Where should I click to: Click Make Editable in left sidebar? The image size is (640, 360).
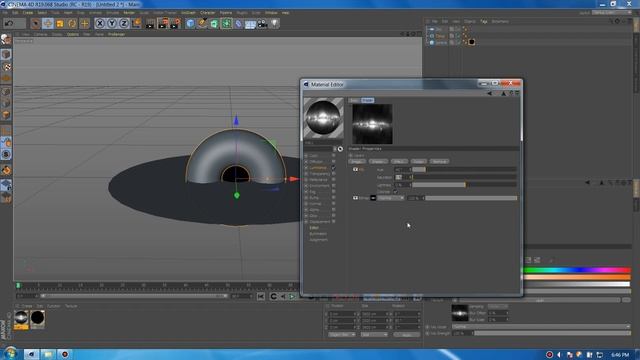6,39
